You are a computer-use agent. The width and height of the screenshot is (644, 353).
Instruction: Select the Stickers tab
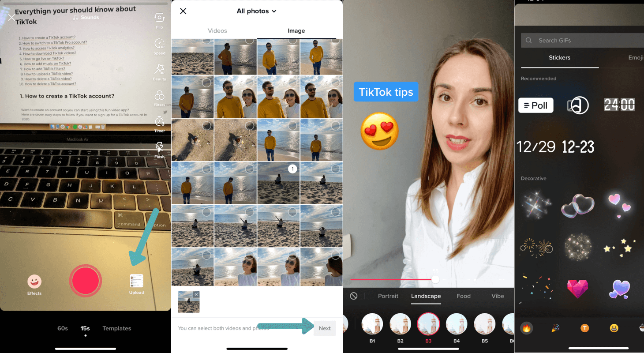coord(560,58)
